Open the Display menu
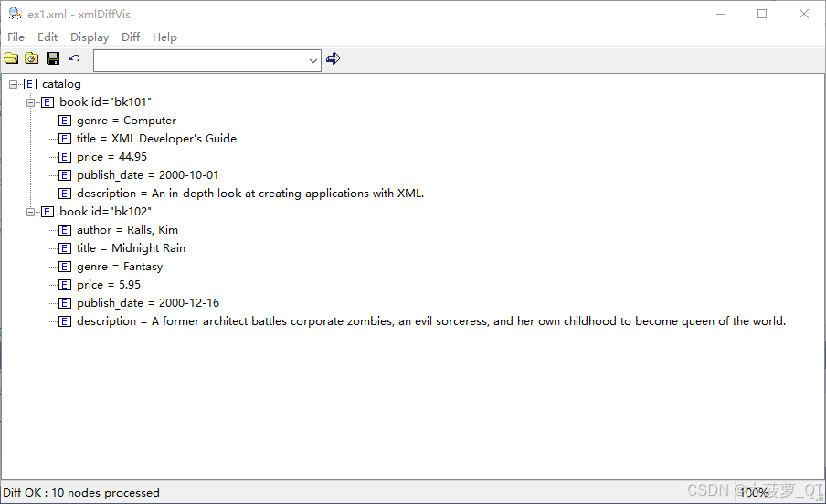The height and width of the screenshot is (504, 826). tap(90, 37)
